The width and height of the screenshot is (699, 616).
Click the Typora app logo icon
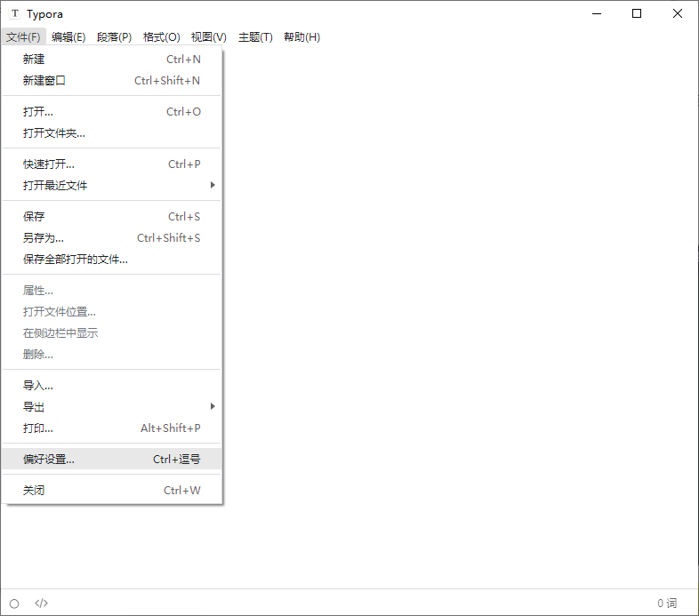pos(15,13)
